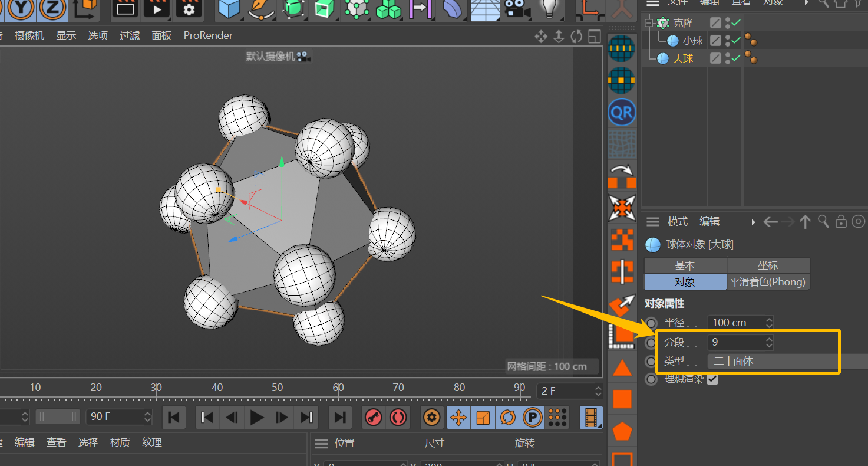Jump to the start of the animation
The width and height of the screenshot is (868, 466).
point(174,418)
